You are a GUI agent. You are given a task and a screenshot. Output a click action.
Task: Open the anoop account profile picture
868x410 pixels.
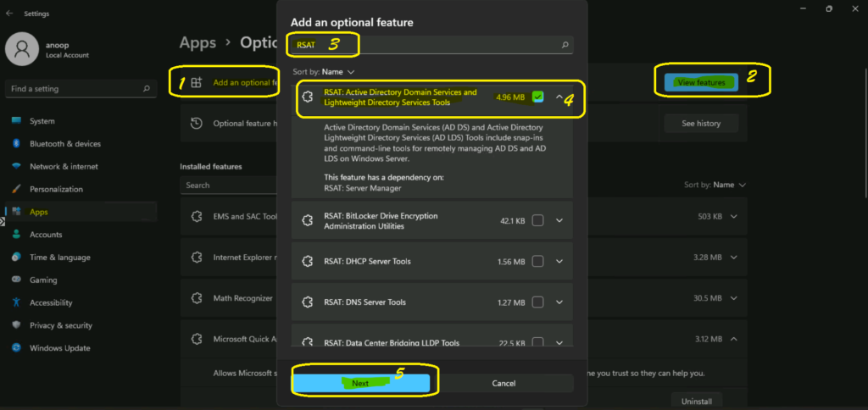coord(21,49)
